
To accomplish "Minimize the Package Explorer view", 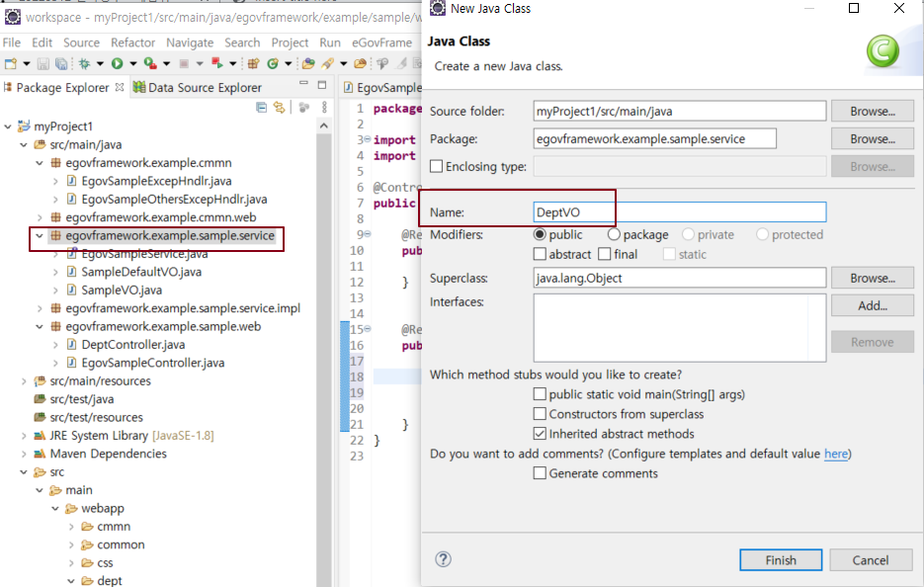I will 303,83.
